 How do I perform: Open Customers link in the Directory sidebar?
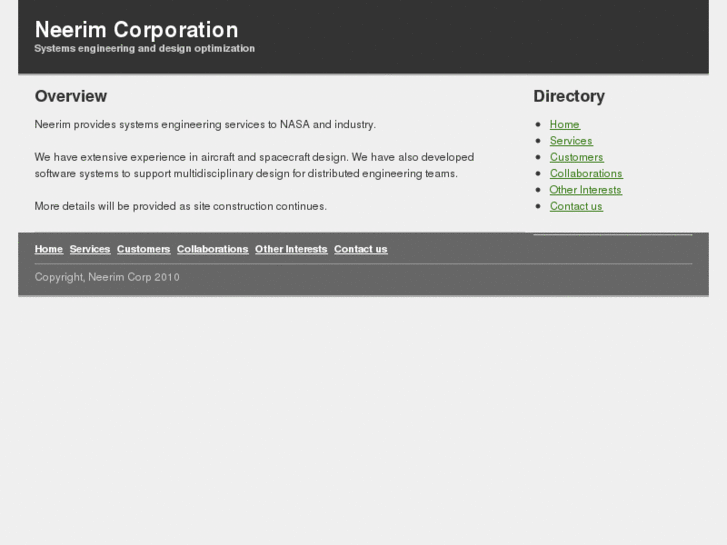coord(576,157)
